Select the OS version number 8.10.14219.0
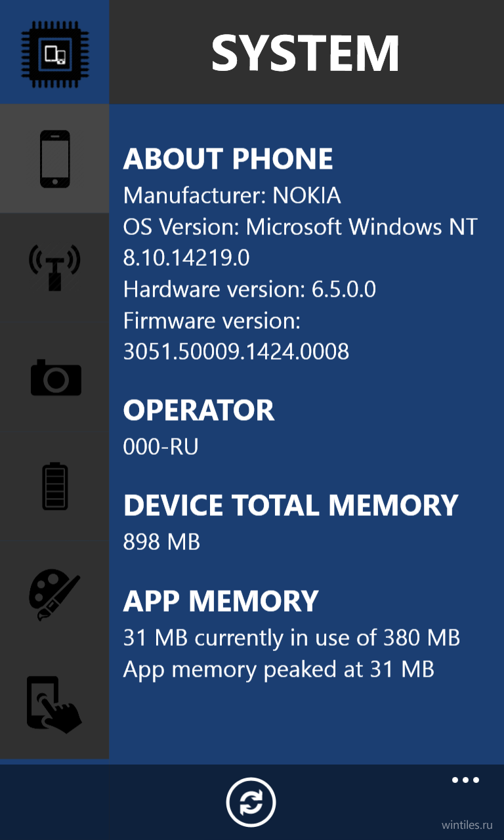 point(186,258)
